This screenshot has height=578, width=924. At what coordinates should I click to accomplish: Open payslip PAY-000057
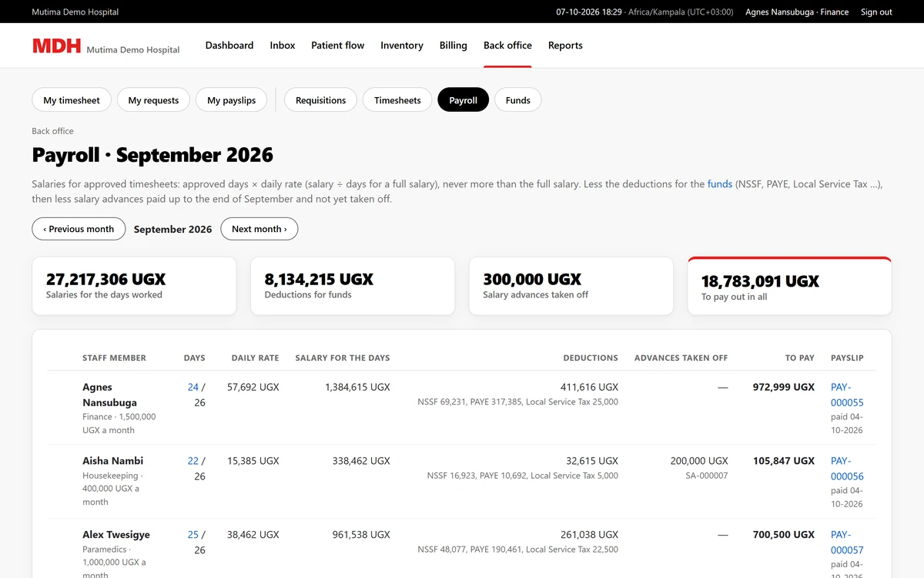pyautogui.click(x=847, y=543)
